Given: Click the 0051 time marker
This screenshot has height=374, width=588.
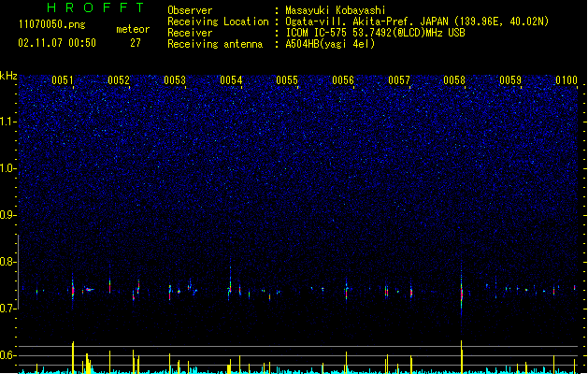Looking at the screenshot, I should [x=63, y=80].
